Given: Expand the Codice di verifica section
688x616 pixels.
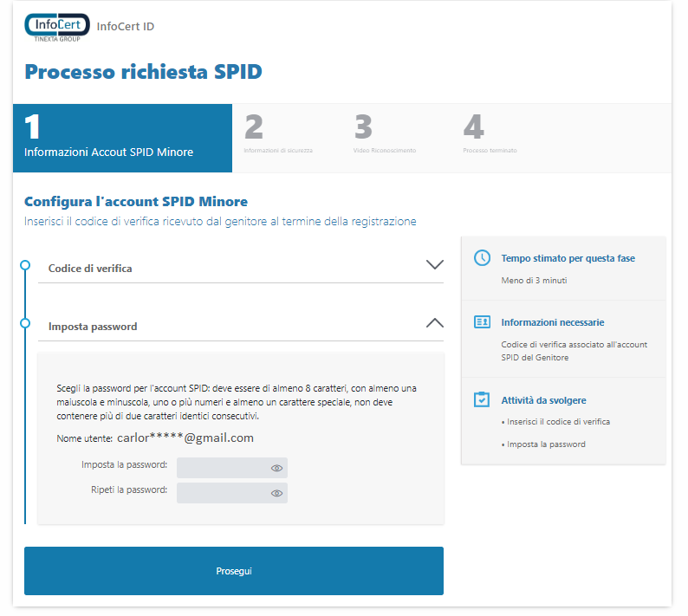Looking at the screenshot, I should (435, 265).
